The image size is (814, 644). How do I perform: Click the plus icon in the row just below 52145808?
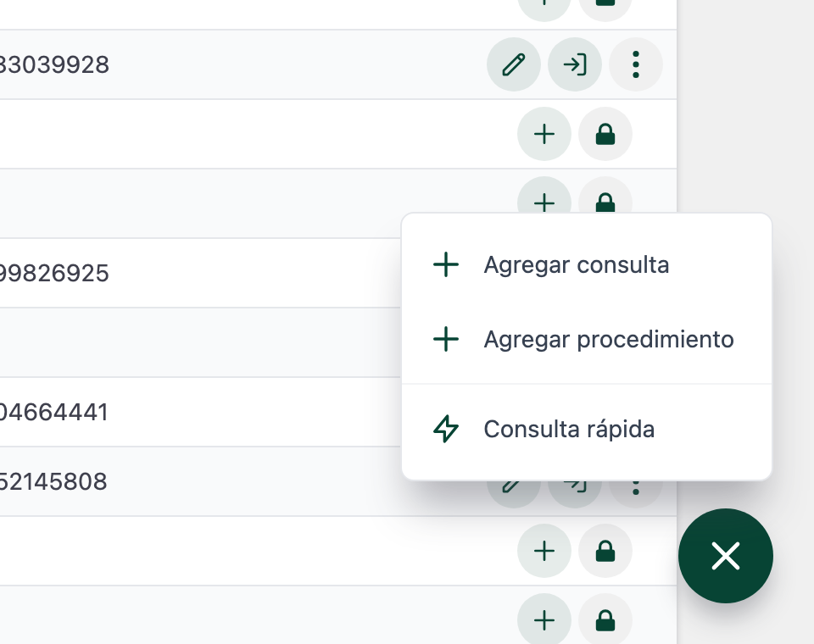[x=544, y=551]
